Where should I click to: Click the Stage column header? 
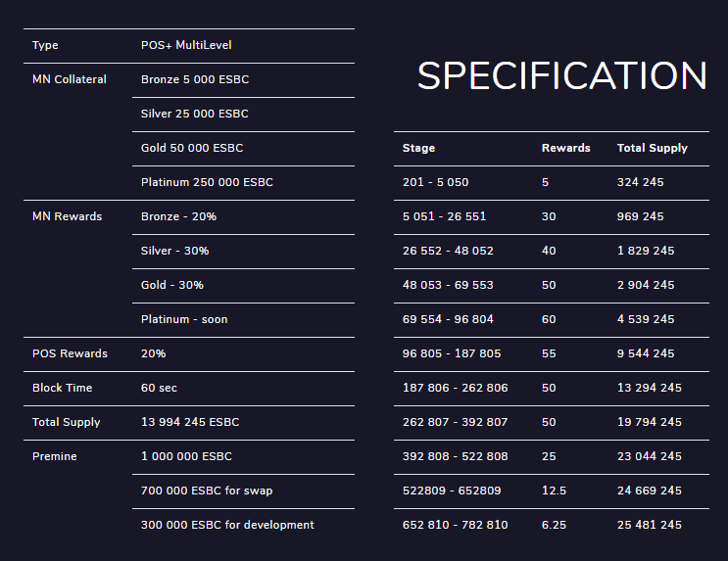[x=418, y=148]
